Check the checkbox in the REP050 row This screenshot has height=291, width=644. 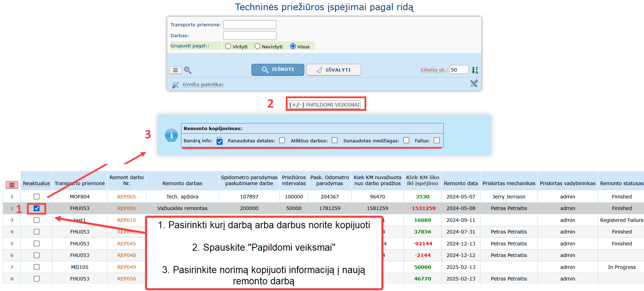[x=36, y=279]
